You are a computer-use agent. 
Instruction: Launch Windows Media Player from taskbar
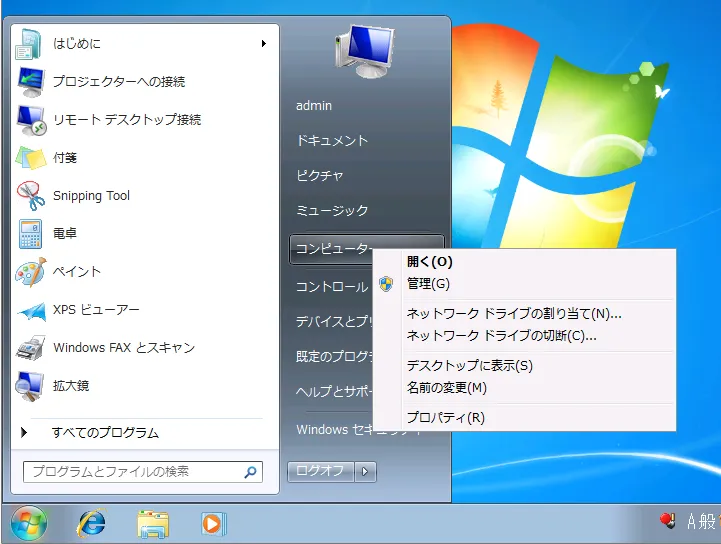(213, 524)
